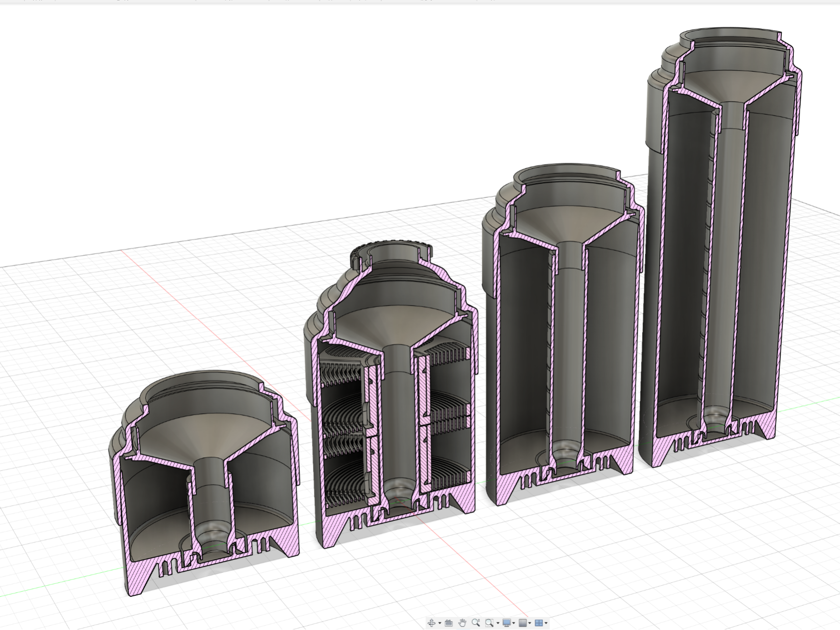Screen dimensions: 840x630
Task: Click the Viewports layout icon
Action: (539, 623)
